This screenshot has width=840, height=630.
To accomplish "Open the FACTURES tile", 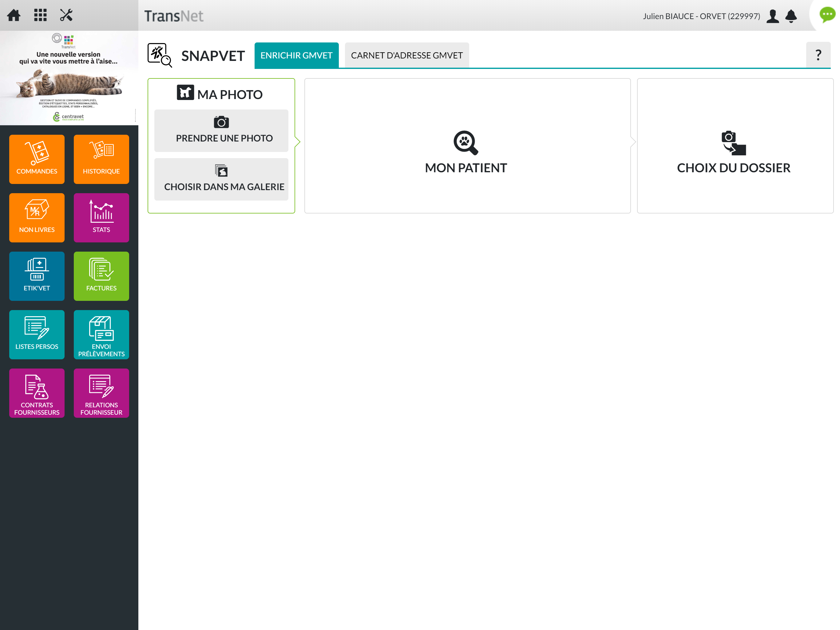I will click(101, 276).
